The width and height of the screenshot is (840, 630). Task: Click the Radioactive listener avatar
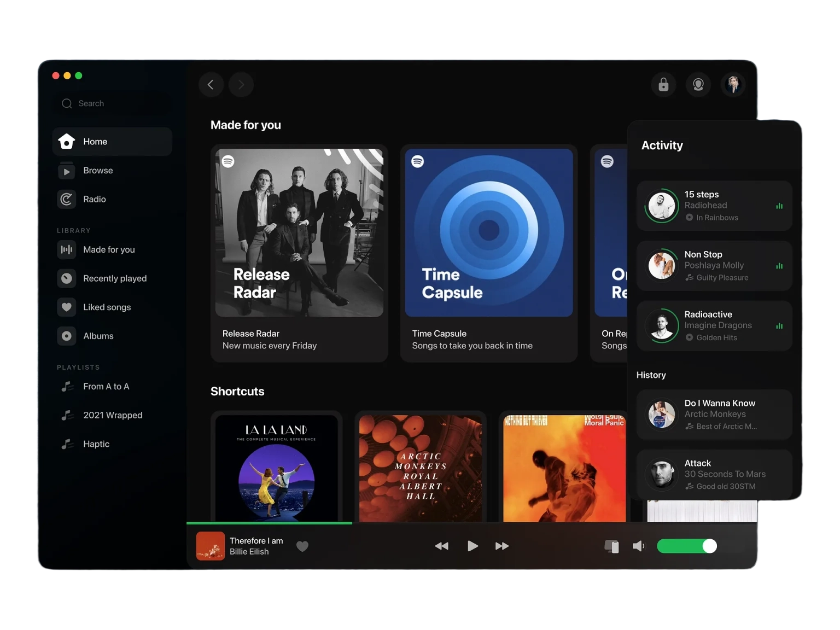tap(662, 326)
